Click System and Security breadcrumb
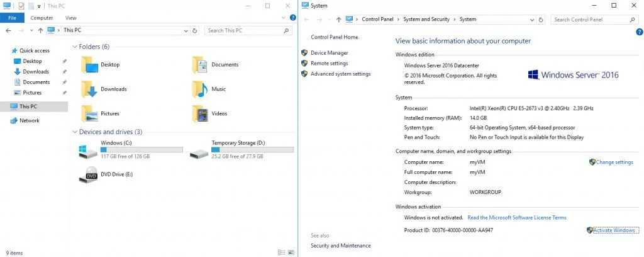The height and width of the screenshot is (257, 644). (426, 20)
